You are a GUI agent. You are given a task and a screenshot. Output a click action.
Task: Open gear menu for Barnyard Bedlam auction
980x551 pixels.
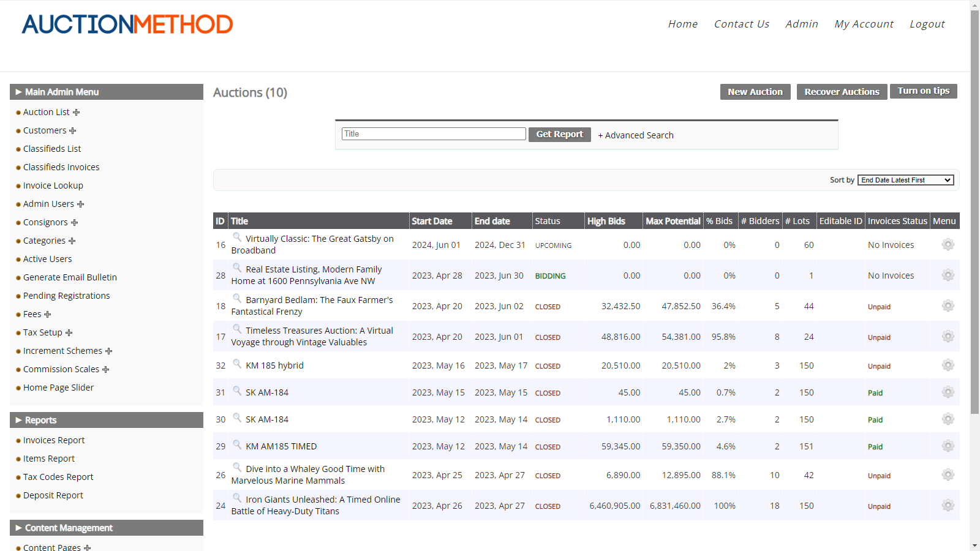click(948, 306)
